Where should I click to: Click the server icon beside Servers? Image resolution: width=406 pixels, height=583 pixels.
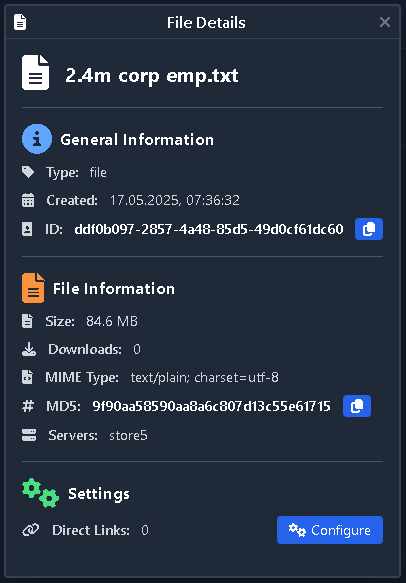[29, 435]
